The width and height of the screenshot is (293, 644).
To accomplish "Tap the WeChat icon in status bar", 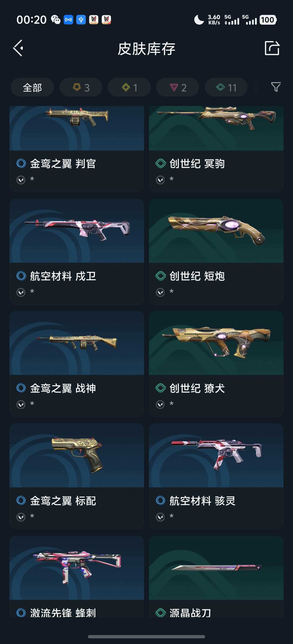I will 56,20.
